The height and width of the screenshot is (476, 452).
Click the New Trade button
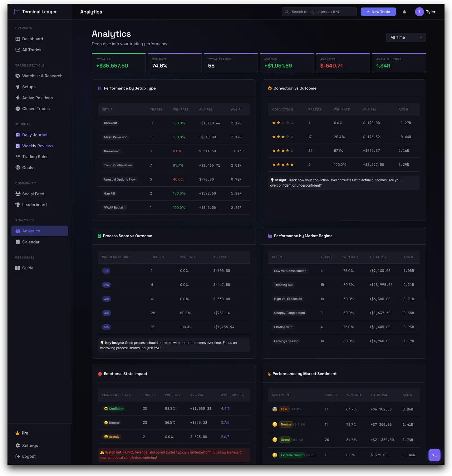point(378,12)
